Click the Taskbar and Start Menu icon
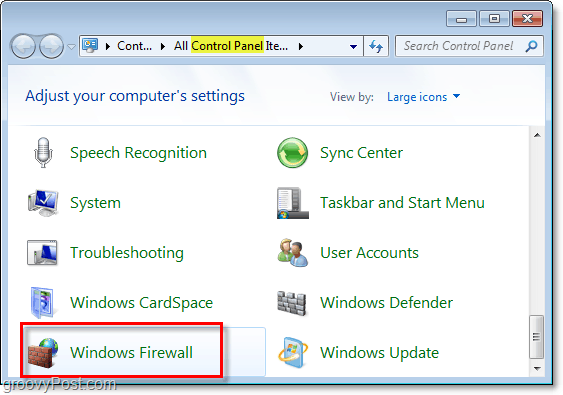 pyautogui.click(x=293, y=203)
